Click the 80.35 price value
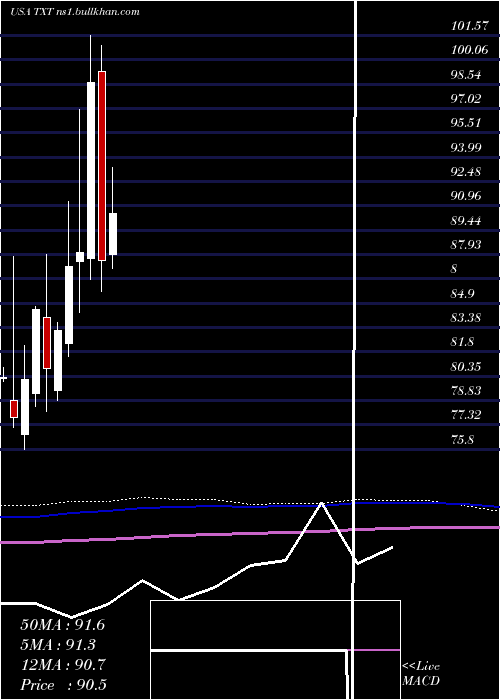Viewport: 500px width, 700px height. click(466, 367)
